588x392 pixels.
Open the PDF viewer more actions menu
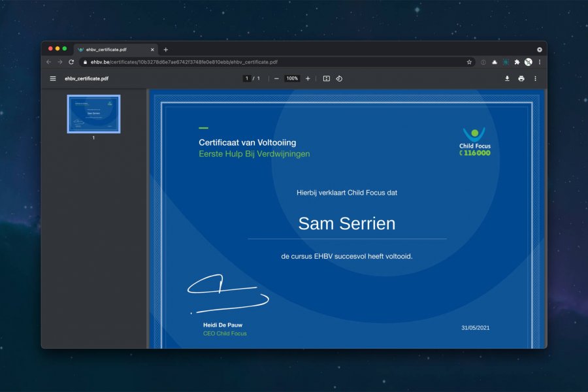click(535, 78)
